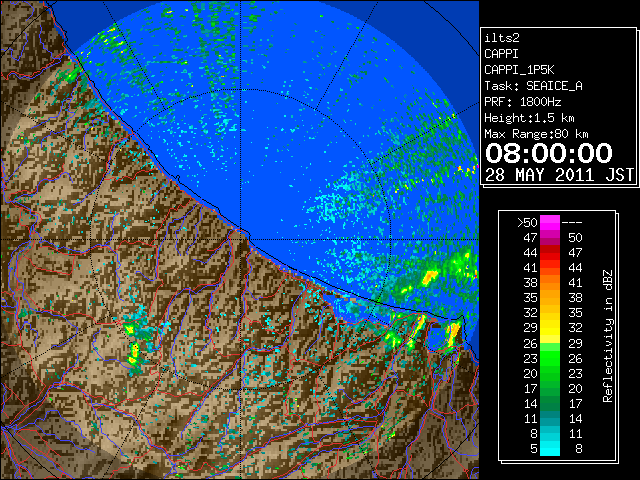Pick the yellow 29–32 dBZ legend band
The width and height of the screenshot is (640, 480).
[x=550, y=328]
